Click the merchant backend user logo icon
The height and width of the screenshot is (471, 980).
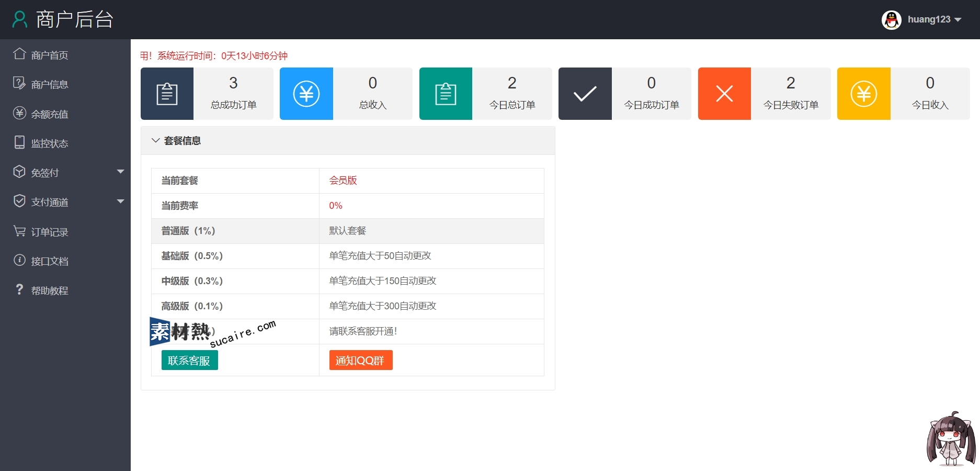pos(20,19)
